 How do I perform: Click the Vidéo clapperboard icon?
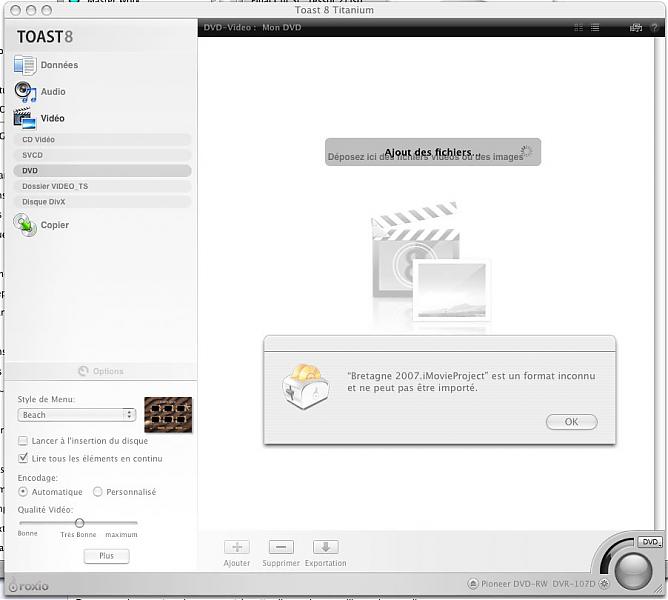tap(25, 118)
